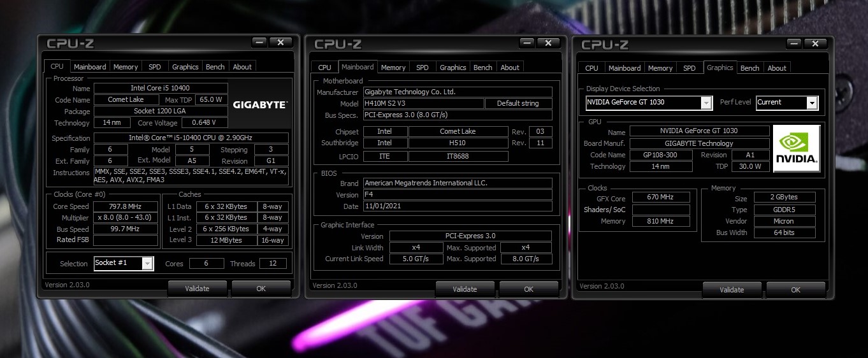Select CPU tab in right window
The height and width of the screenshot is (358, 868).
(x=592, y=68)
